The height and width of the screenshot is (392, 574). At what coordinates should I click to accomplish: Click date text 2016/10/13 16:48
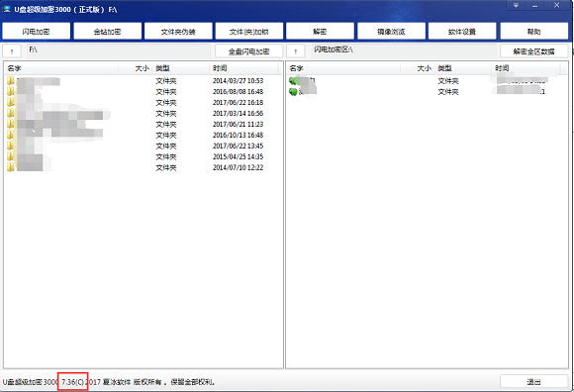click(238, 135)
